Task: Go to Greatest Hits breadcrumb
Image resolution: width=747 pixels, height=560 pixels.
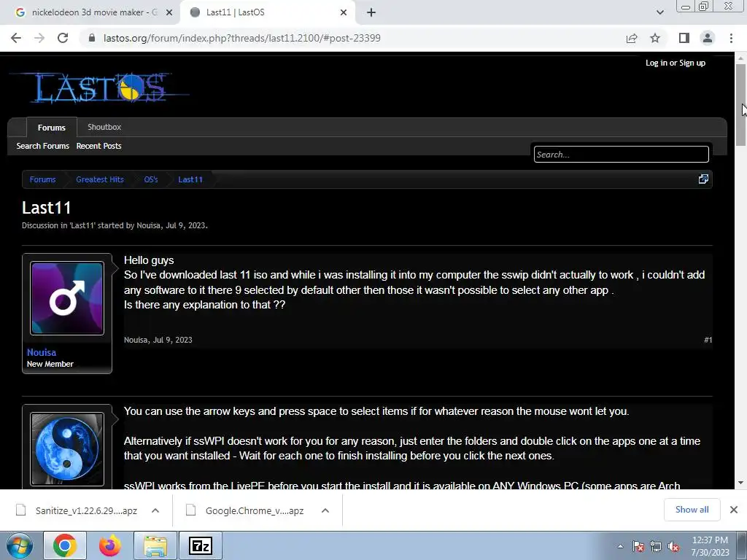Action: (x=99, y=179)
